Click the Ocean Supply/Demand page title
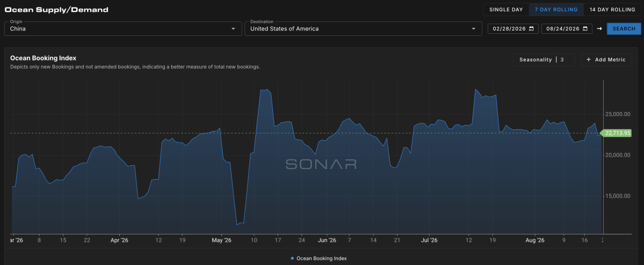This screenshot has width=644, height=265. (57, 10)
